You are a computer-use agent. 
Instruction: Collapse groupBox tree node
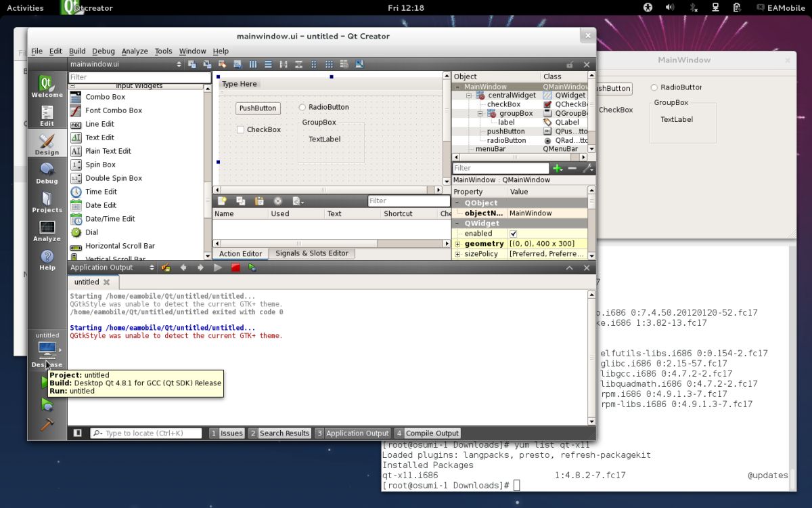coord(480,114)
